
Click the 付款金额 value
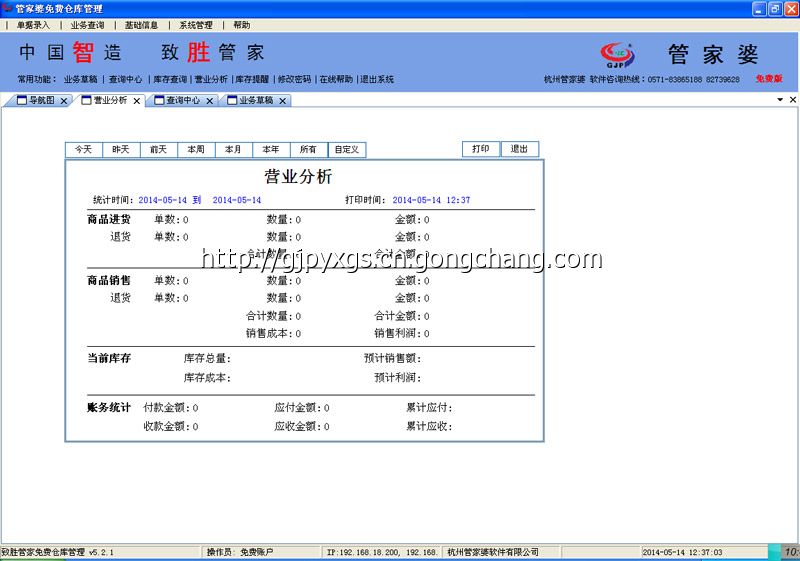pyautogui.click(x=195, y=408)
